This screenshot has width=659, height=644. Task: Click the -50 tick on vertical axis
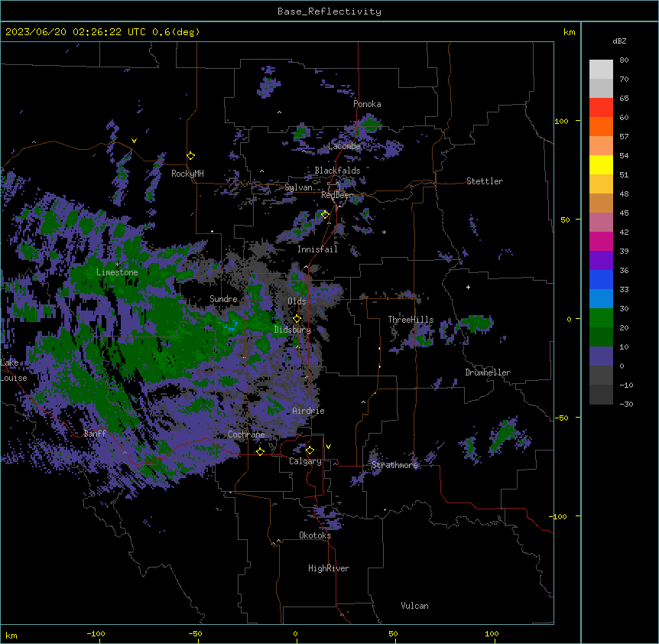561,418
